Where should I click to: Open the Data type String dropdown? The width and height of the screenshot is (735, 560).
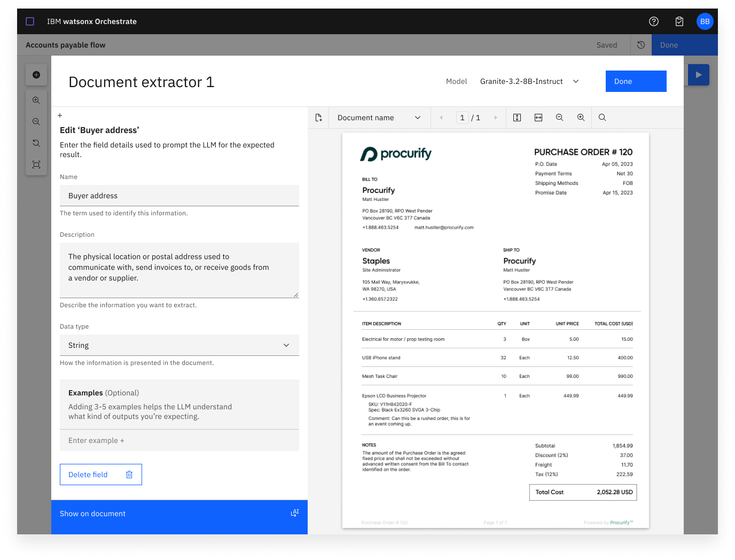click(x=179, y=345)
